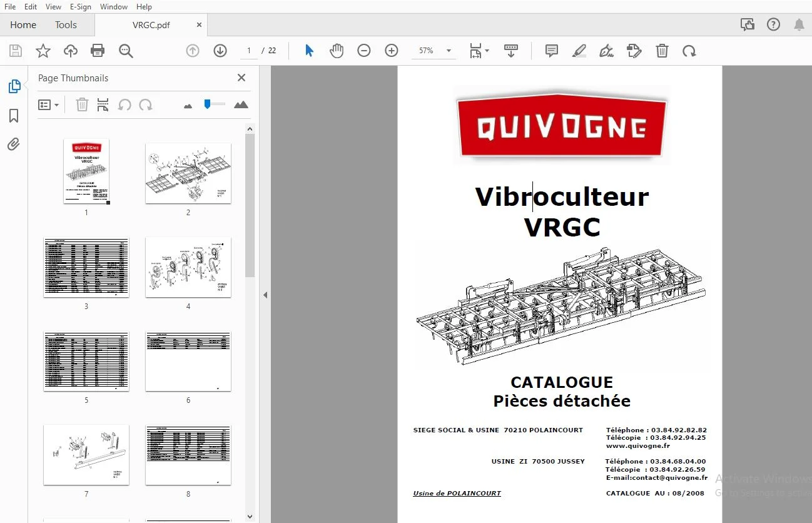Select page 8 thumbnail
Viewport: 812px width, 523px height.
(x=188, y=455)
